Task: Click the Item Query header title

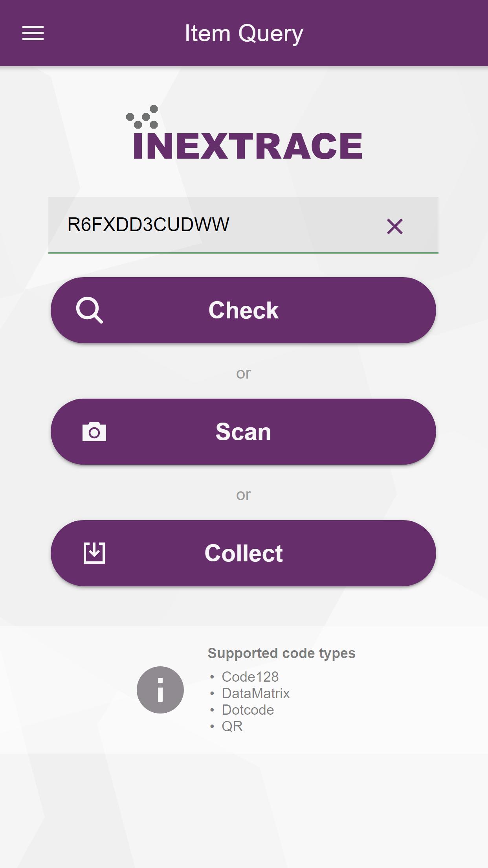Action: coord(244,33)
